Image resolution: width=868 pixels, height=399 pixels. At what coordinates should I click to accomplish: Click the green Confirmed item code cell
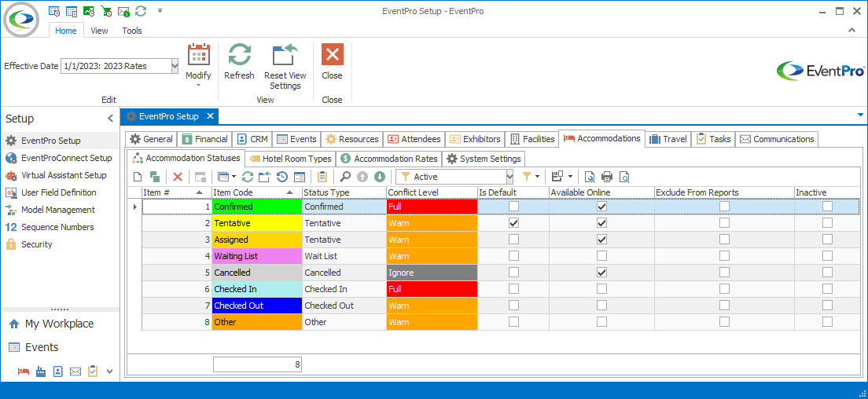pyautogui.click(x=257, y=206)
